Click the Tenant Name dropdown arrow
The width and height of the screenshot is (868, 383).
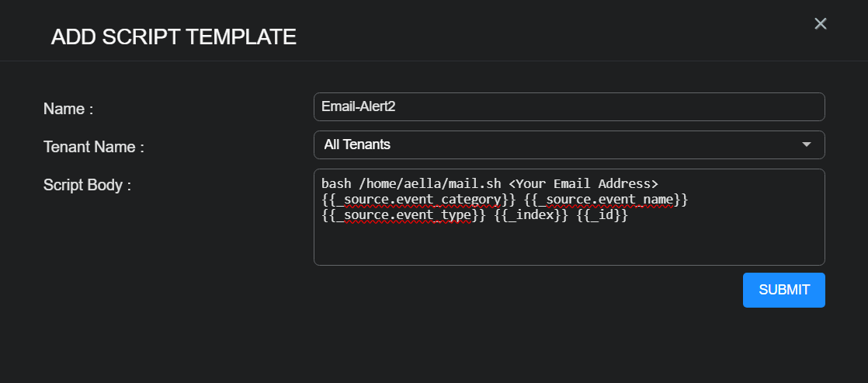807,144
